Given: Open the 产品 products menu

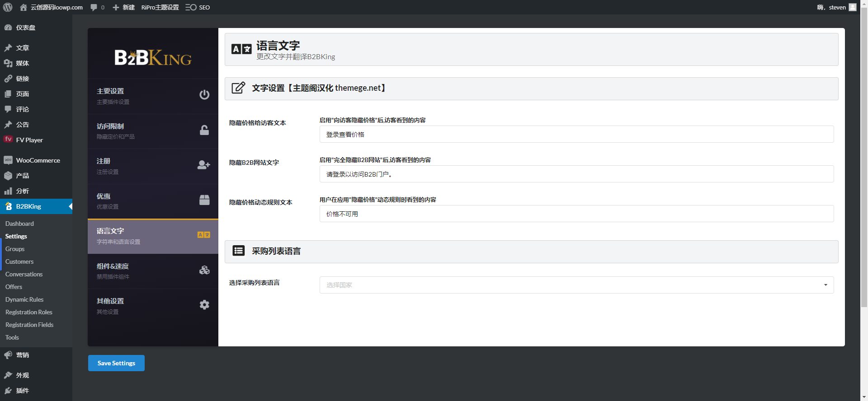Looking at the screenshot, I should (36, 176).
